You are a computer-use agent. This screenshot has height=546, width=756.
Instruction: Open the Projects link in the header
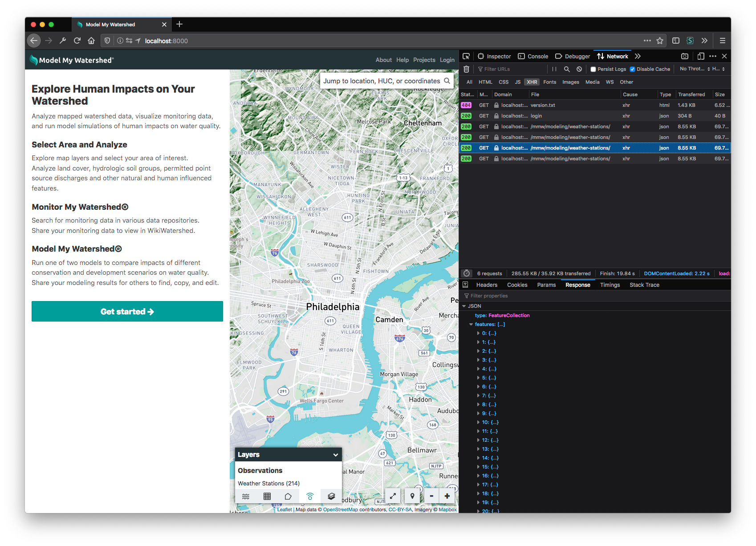point(424,60)
